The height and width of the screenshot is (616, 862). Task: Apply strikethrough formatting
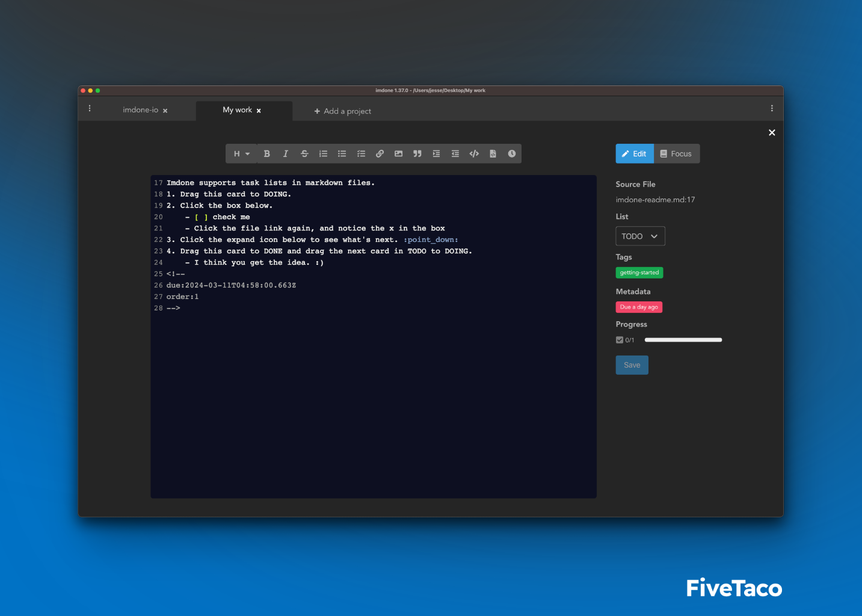pos(304,154)
